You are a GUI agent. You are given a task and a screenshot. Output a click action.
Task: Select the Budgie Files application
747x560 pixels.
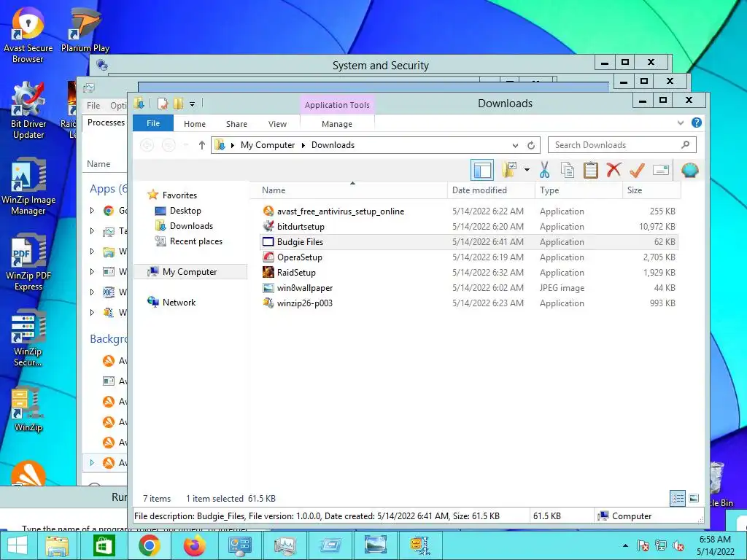(469, 242)
